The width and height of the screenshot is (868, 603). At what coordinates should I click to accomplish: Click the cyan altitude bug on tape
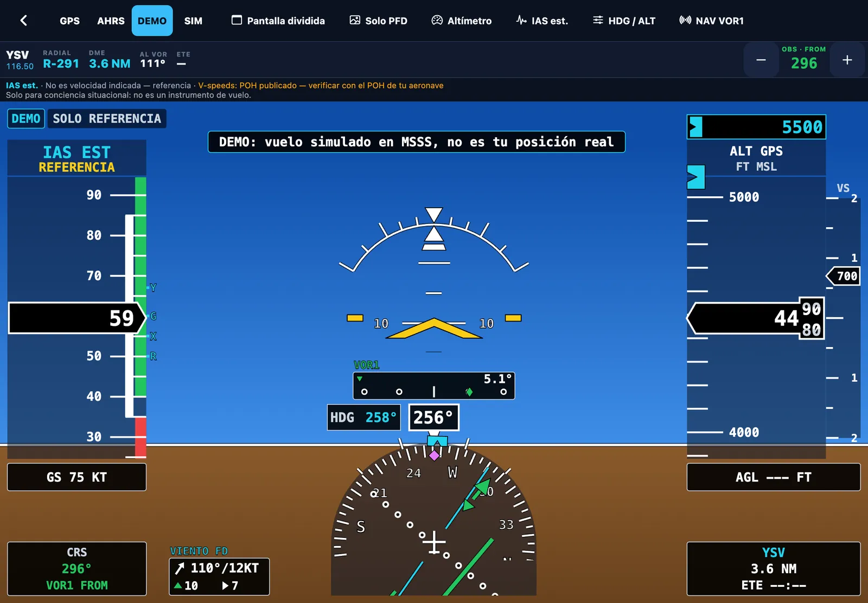695,177
